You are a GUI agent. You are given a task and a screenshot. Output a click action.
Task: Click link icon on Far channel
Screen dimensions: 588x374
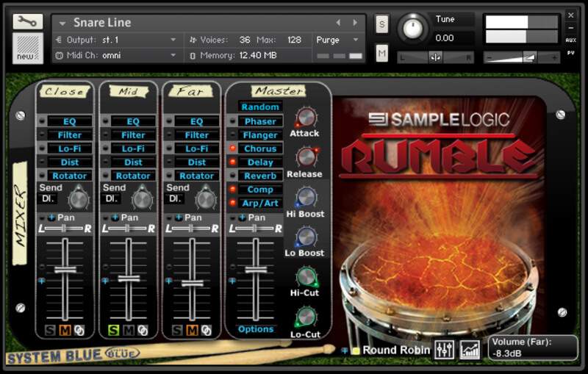pos(207,330)
